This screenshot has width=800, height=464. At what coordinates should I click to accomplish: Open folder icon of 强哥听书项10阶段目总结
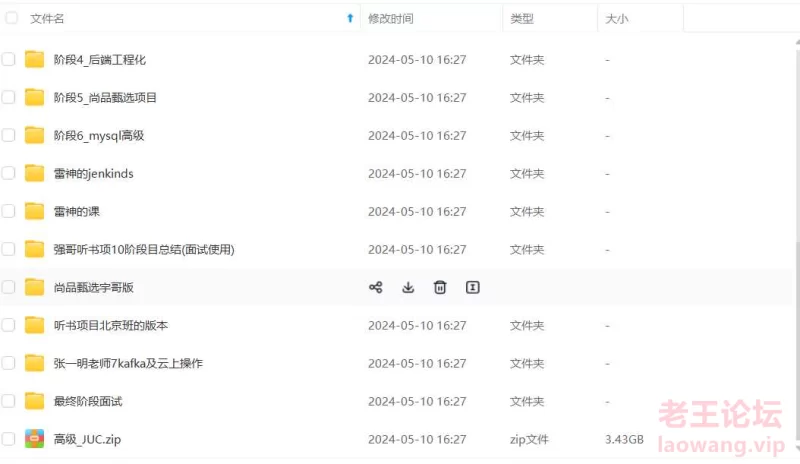[x=34, y=249]
